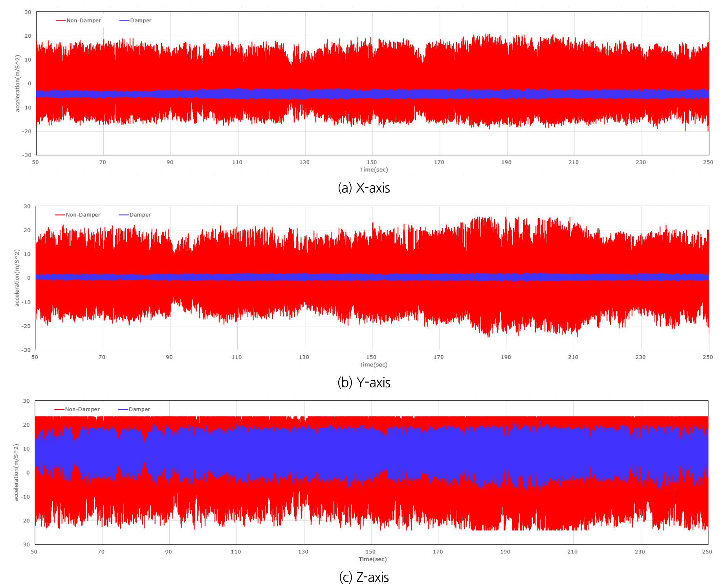
Task: Click the acceleration(m/S^2) label of the middle chart
Action: tap(16, 278)
